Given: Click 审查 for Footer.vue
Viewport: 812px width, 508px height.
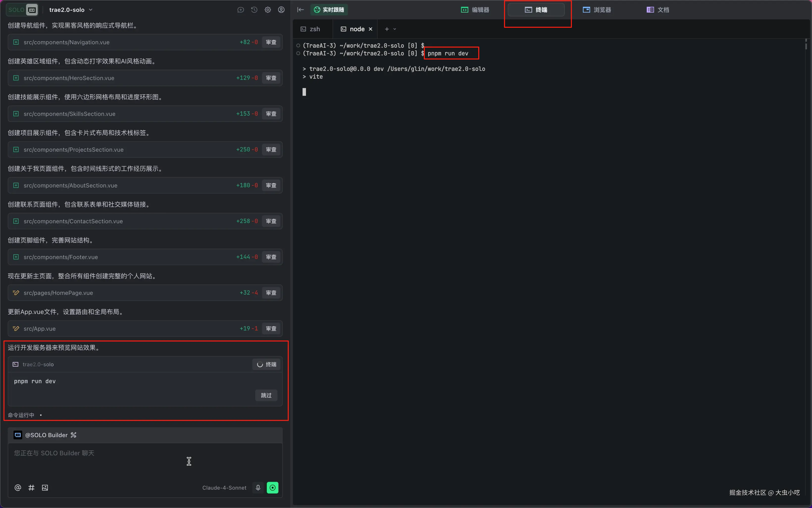Looking at the screenshot, I should tap(271, 257).
